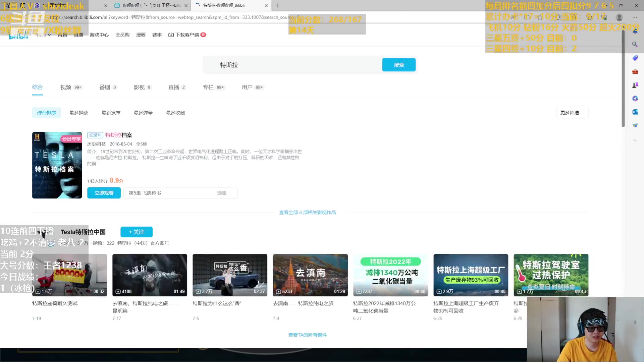
Task: Switch to the 视频 results tab
Action: 71,87
